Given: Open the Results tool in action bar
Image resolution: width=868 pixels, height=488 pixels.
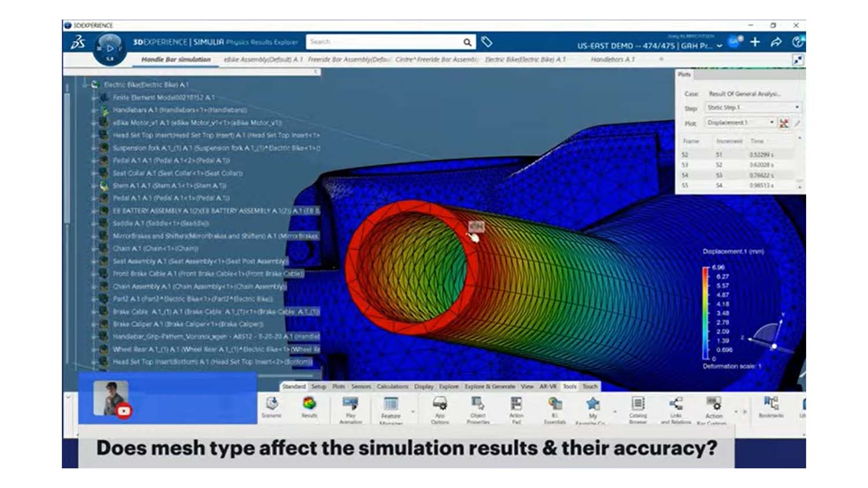Looking at the screenshot, I should tap(309, 404).
